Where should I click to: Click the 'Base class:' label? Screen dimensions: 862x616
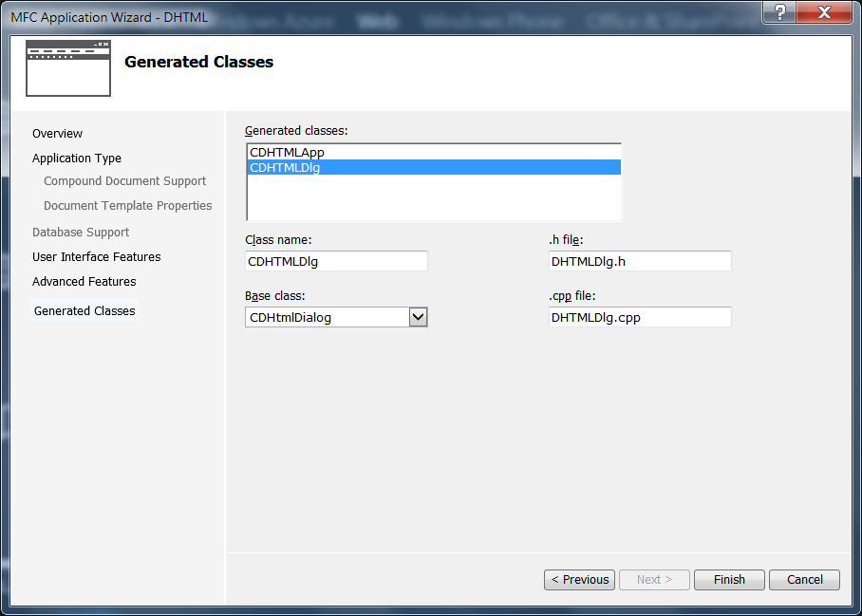[275, 295]
